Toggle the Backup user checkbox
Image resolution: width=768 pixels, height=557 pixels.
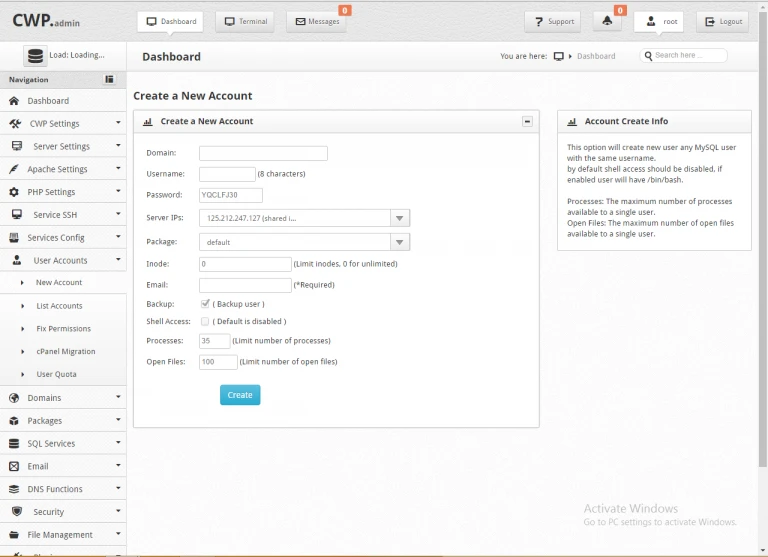coord(205,304)
